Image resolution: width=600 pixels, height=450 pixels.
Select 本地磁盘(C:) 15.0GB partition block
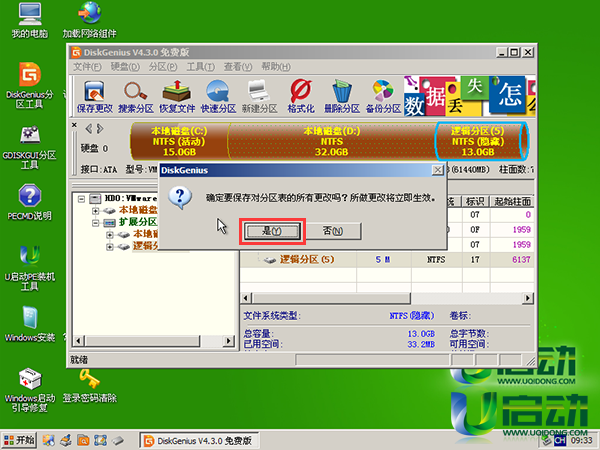tap(179, 141)
